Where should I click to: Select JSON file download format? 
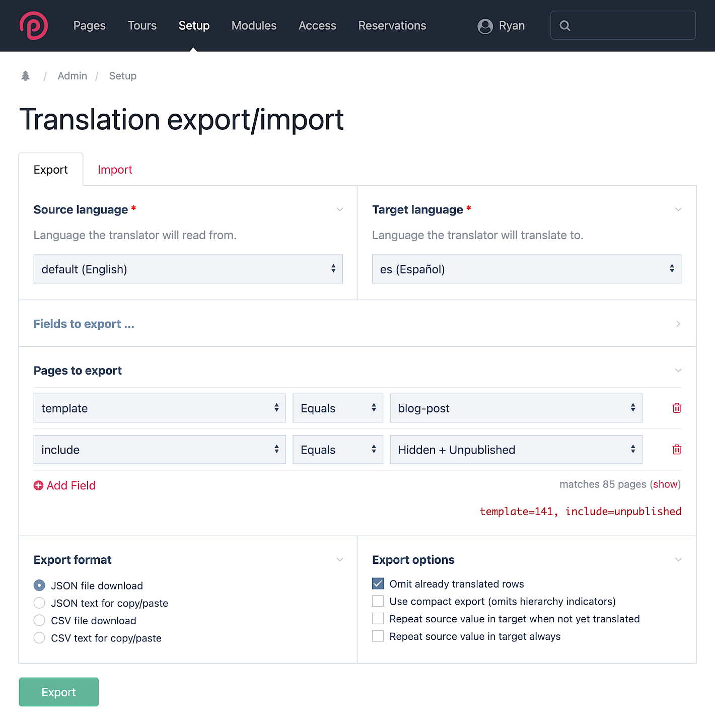click(39, 586)
